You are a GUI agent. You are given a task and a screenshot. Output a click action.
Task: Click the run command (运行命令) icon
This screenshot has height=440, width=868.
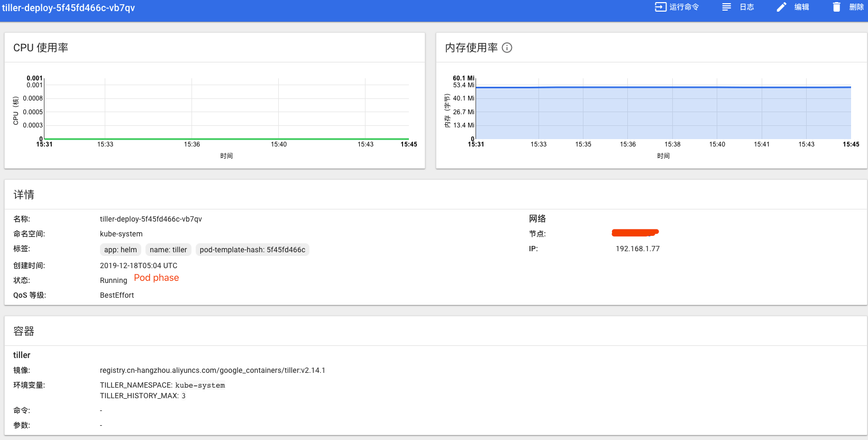click(661, 7)
